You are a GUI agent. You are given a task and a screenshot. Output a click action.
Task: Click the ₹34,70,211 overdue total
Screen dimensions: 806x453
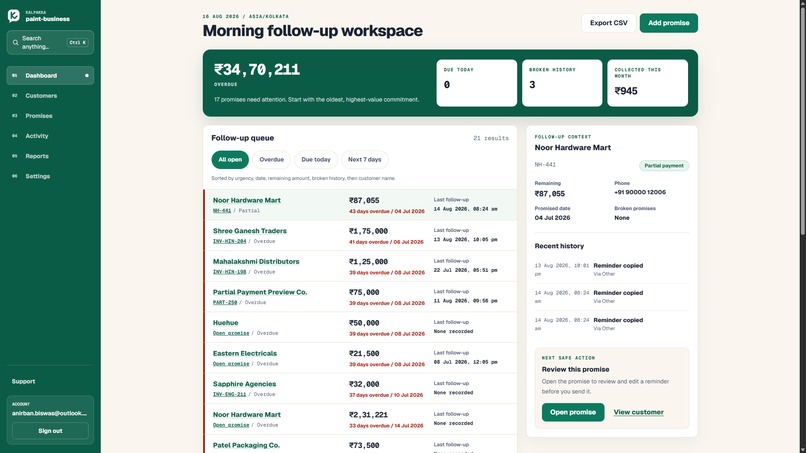[x=257, y=69]
